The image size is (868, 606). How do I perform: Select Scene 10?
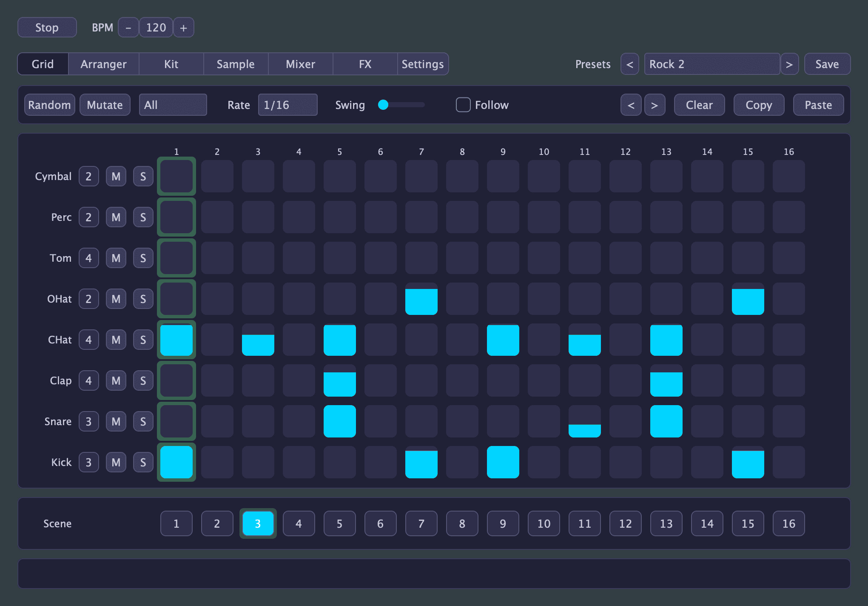point(544,523)
